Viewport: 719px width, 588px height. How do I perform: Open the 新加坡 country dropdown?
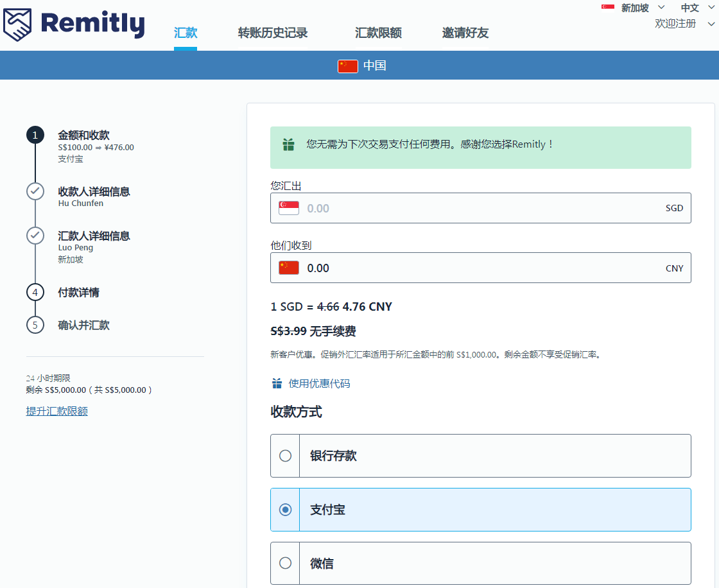coord(641,8)
